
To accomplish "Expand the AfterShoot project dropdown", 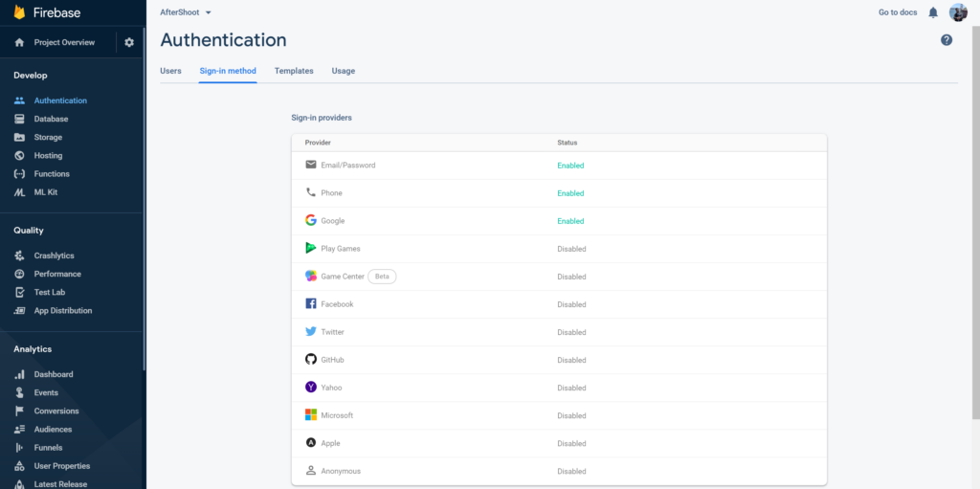I will 187,12.
